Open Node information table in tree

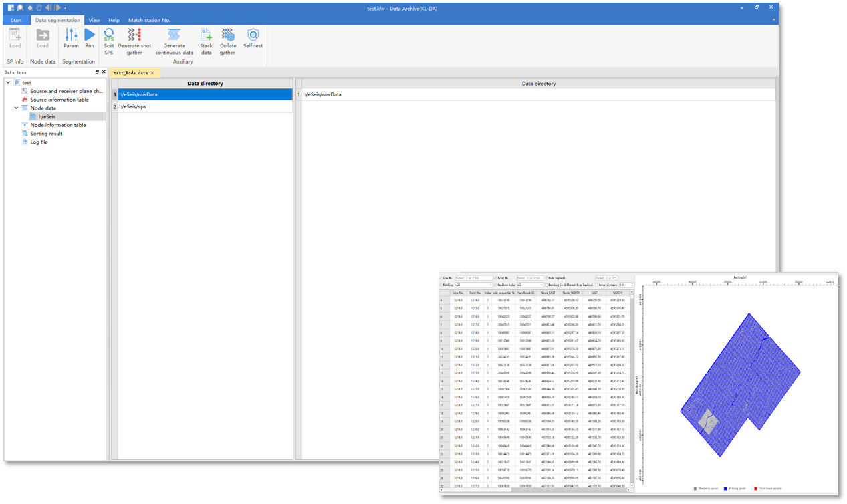click(x=58, y=125)
